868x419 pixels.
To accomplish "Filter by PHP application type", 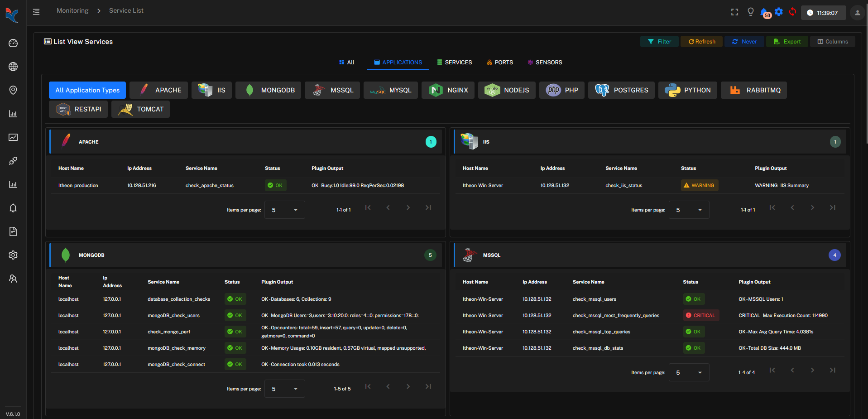I will click(x=562, y=90).
